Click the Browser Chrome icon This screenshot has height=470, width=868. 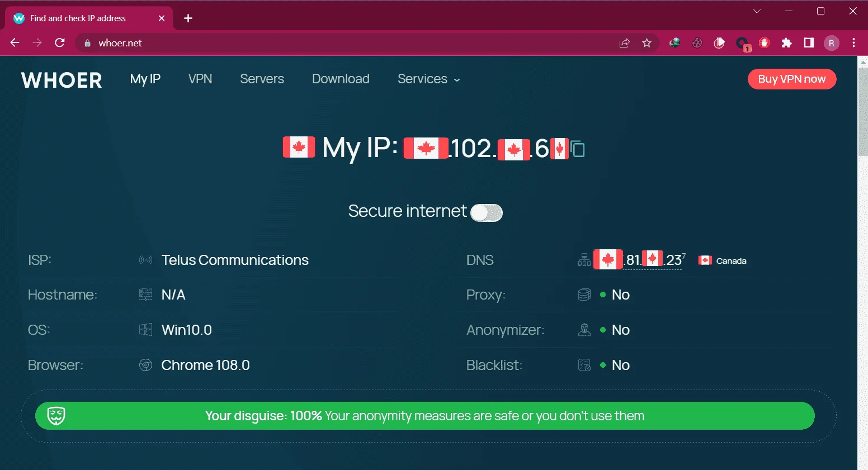click(145, 365)
